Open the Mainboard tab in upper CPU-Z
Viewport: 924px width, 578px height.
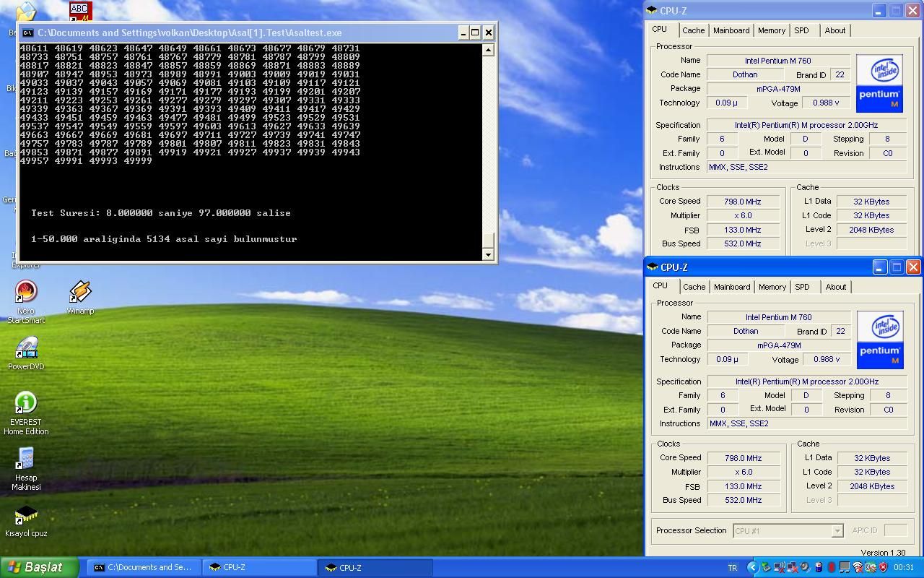(x=731, y=30)
